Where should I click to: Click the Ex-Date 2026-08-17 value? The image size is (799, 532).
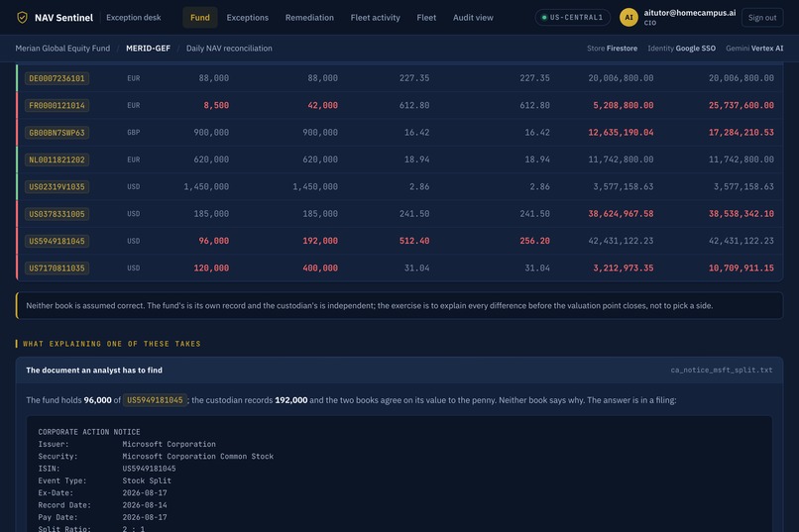(145, 492)
